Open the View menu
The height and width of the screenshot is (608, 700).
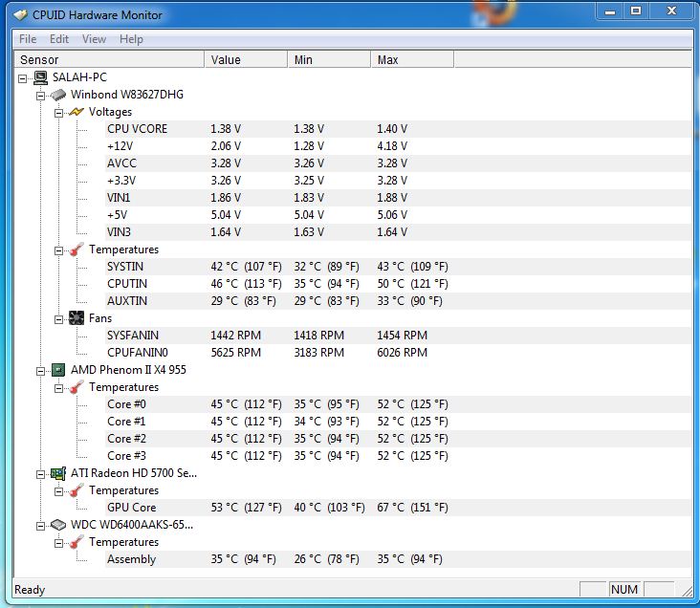(x=94, y=39)
